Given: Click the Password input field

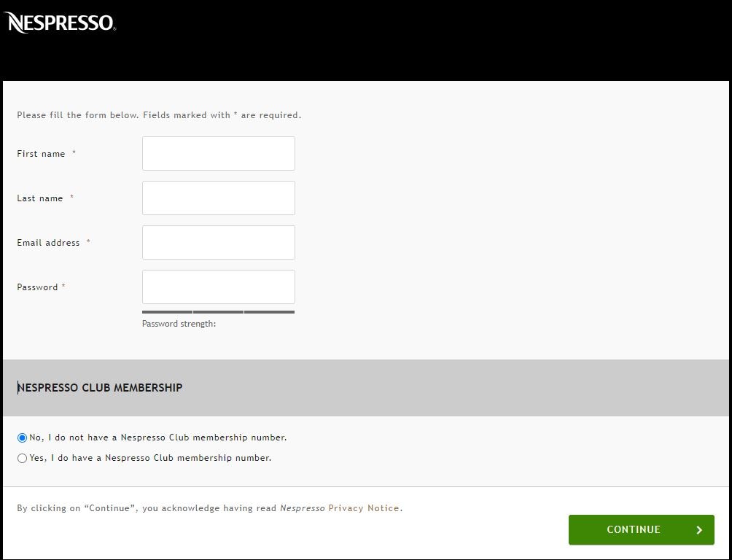Looking at the screenshot, I should point(219,287).
